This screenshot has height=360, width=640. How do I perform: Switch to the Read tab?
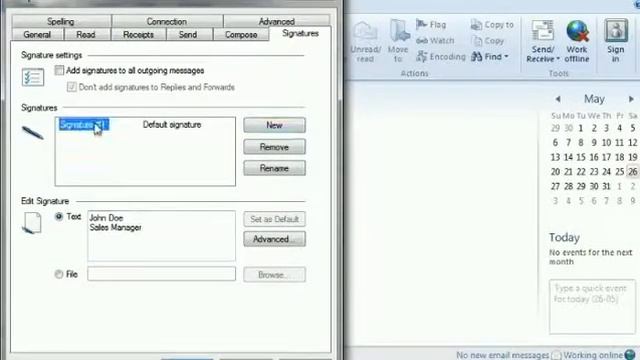[x=86, y=35]
